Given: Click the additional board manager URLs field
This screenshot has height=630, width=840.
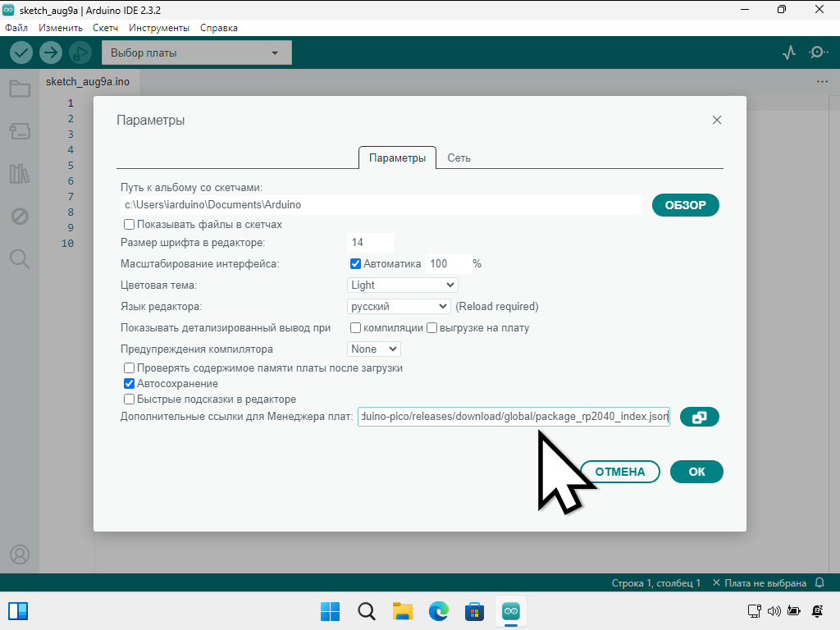Looking at the screenshot, I should (514, 417).
